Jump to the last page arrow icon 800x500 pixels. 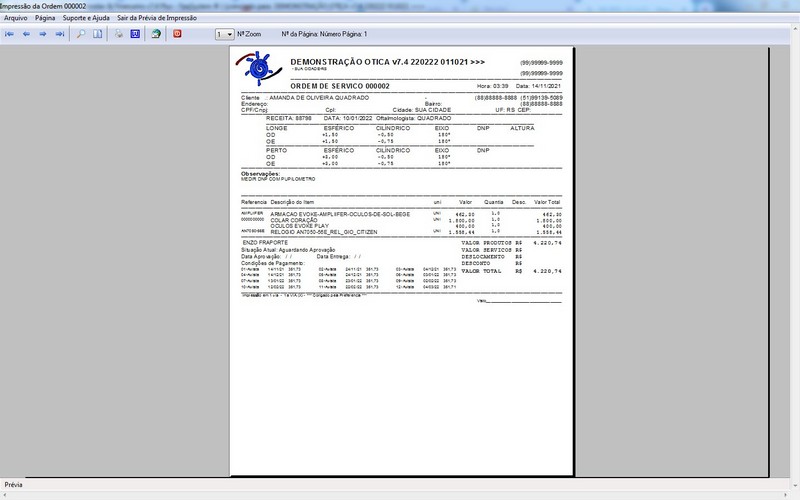[60, 34]
